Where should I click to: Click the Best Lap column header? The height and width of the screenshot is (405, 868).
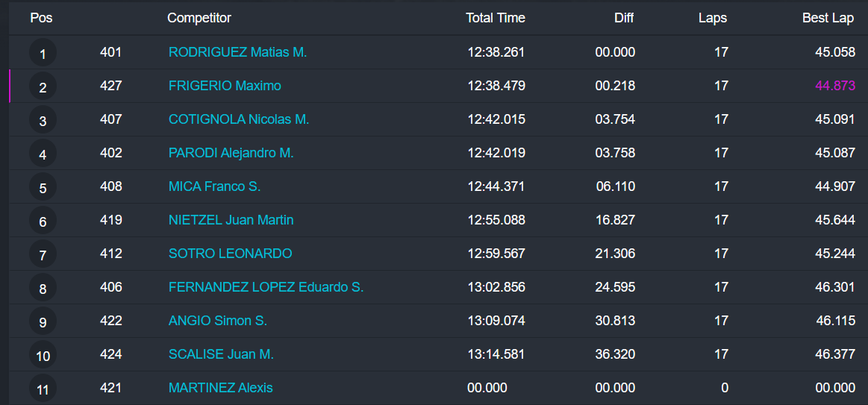828,18
